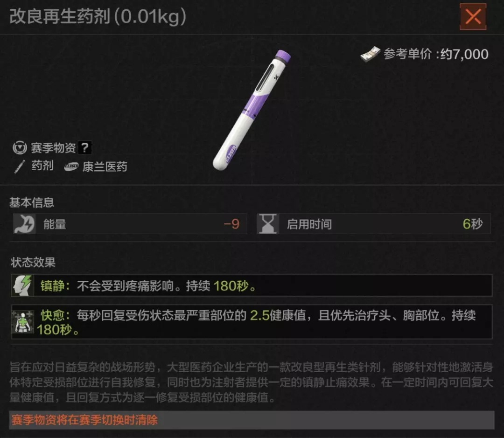Click the 参考单价 约7,000 price text
This screenshot has width=504, height=438.
[x=436, y=54]
